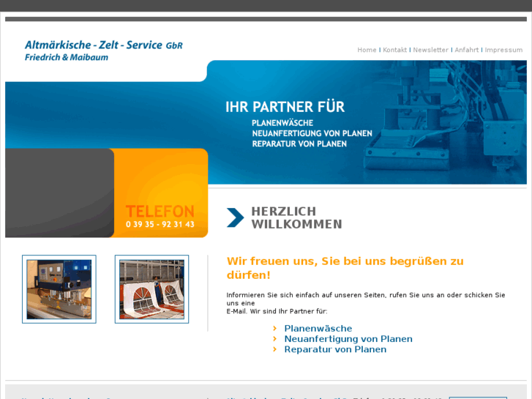Click the 'Informieren Sie sich einfach' paragraph
Viewport: 532px width, 399px height.
(366, 303)
